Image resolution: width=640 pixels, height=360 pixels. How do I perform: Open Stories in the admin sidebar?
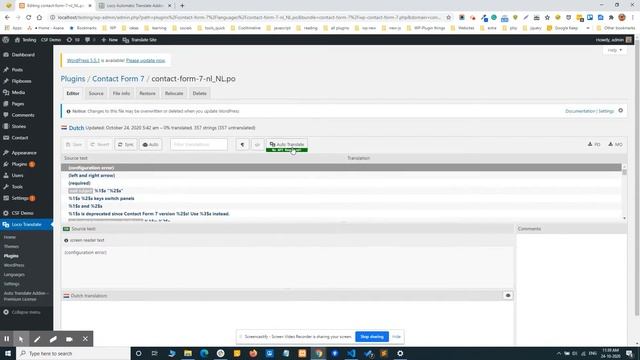19,127
